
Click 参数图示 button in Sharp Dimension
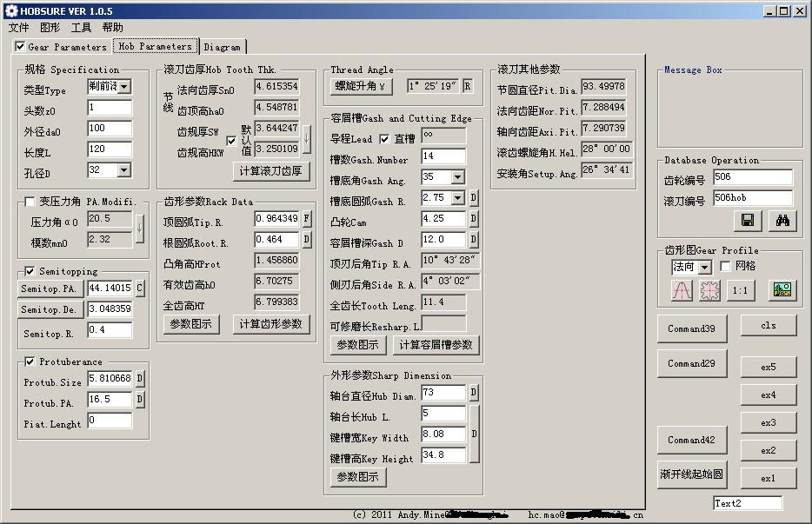358,476
